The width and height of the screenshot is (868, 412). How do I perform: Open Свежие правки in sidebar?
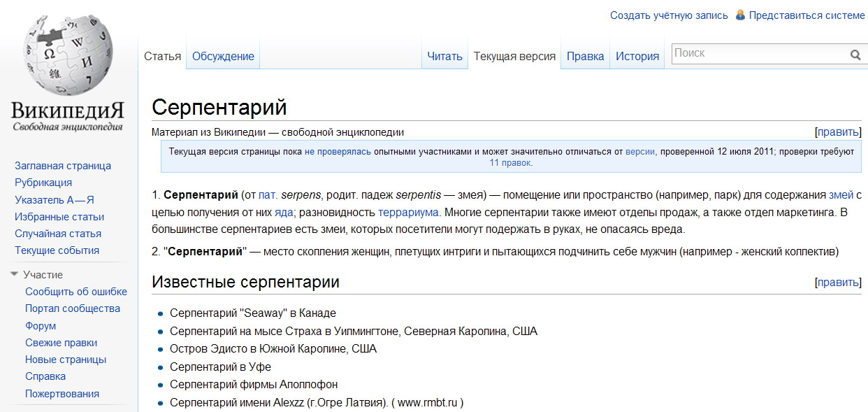click(x=61, y=343)
